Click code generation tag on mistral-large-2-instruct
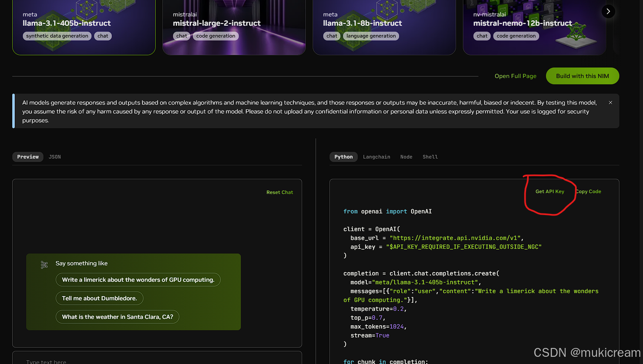 click(216, 36)
